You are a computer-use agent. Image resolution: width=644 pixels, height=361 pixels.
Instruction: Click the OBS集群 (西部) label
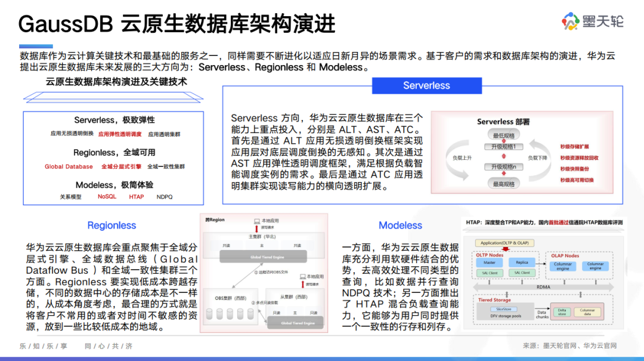click(x=230, y=298)
